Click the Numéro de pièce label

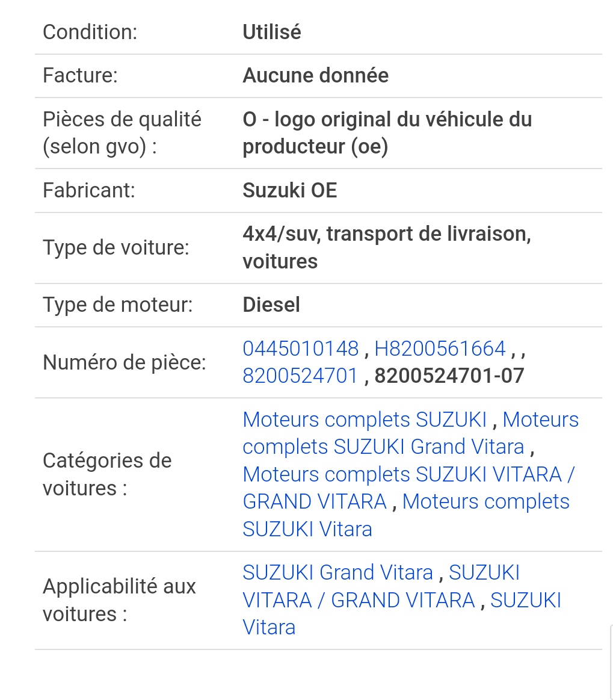[125, 362]
